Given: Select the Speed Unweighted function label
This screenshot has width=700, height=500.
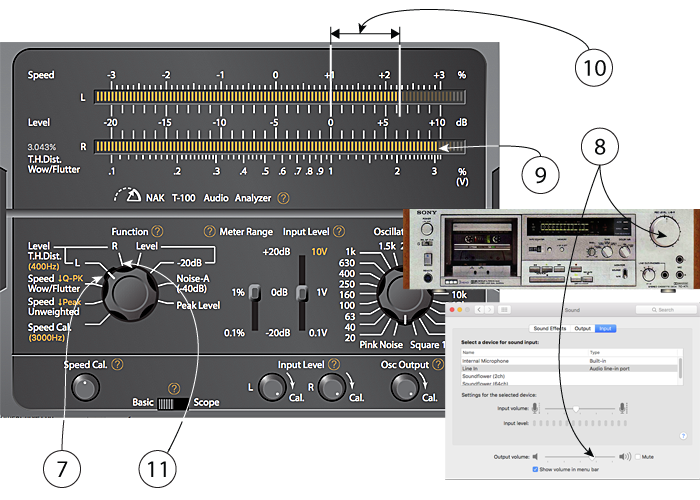Looking at the screenshot, I should click(54, 306).
